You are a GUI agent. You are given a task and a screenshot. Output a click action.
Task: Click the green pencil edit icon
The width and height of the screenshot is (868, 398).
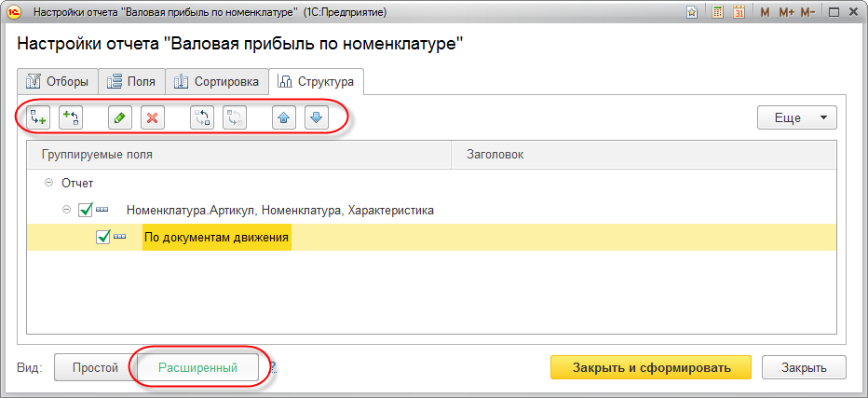pyautogui.click(x=120, y=117)
